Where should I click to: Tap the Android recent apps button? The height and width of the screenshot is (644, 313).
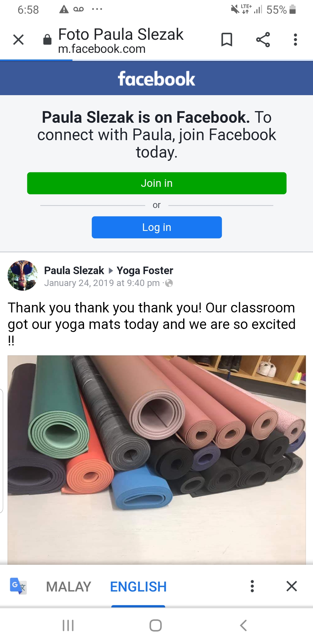tap(68, 625)
